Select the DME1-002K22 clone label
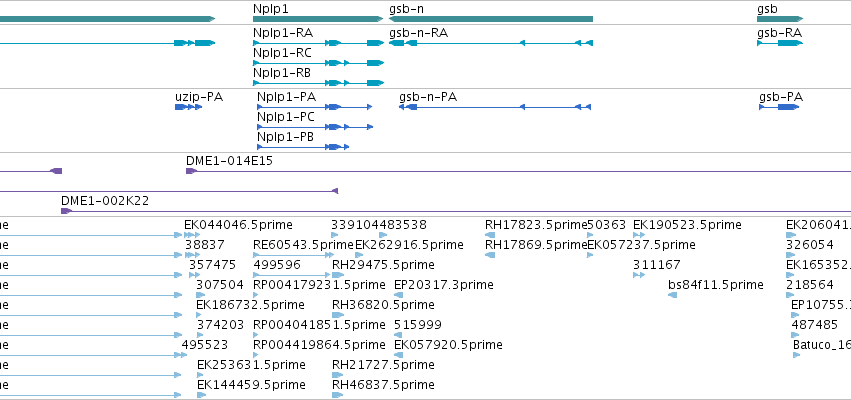 point(105,201)
